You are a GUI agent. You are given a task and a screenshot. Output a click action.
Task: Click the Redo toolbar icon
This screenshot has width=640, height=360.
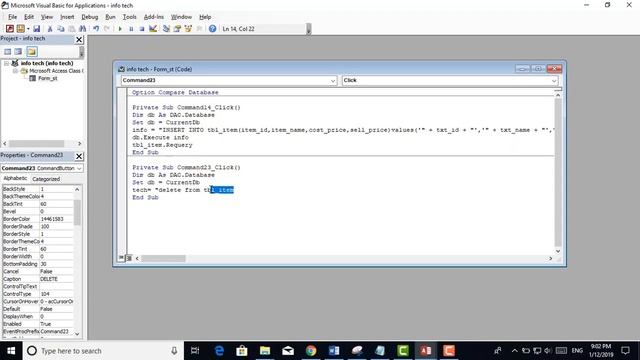(x=107, y=29)
